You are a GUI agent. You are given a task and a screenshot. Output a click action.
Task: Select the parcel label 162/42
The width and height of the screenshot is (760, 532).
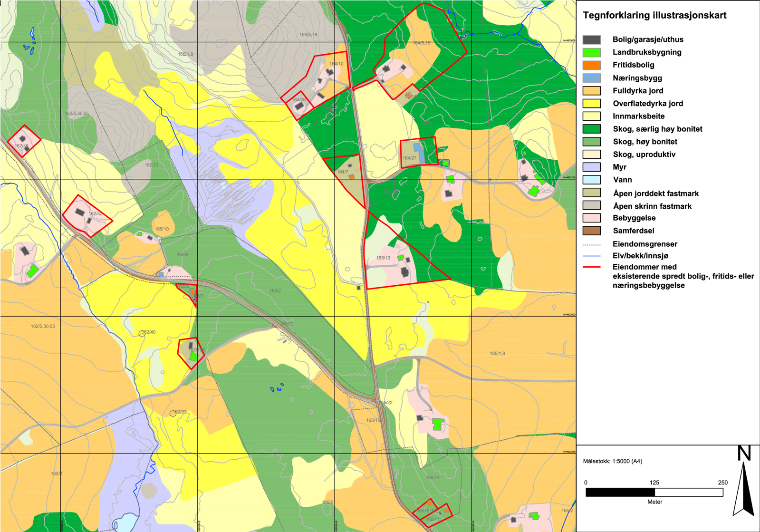[x=96, y=214]
